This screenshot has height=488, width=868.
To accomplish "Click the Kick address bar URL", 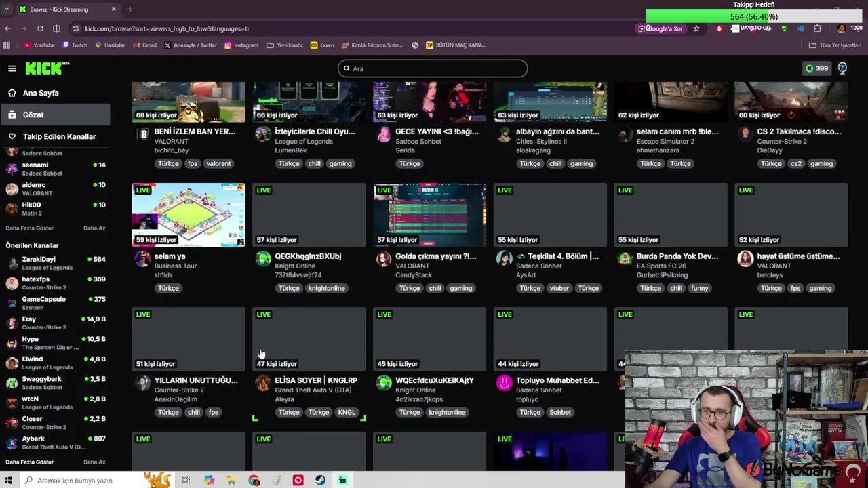I will [x=167, y=28].
